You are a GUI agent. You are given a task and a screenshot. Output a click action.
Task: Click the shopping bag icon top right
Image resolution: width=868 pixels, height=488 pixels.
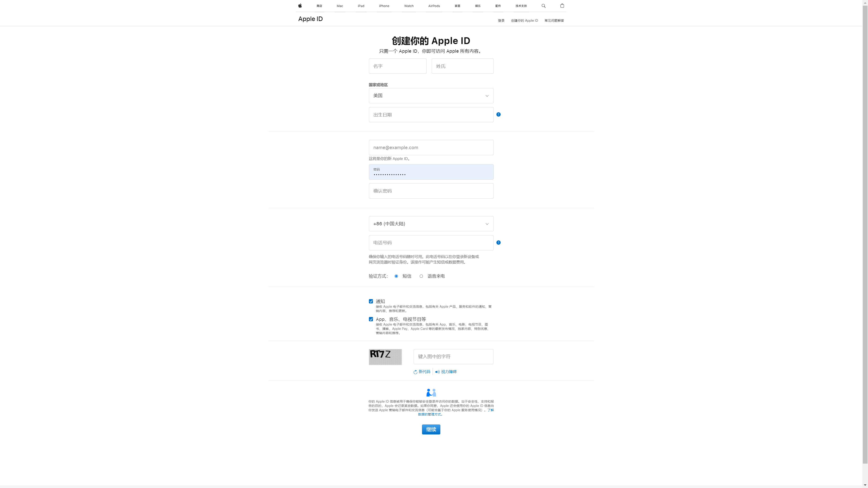click(562, 5)
